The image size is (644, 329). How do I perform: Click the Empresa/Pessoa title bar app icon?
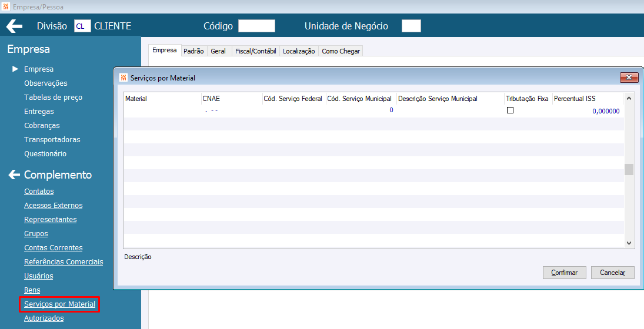point(6,7)
